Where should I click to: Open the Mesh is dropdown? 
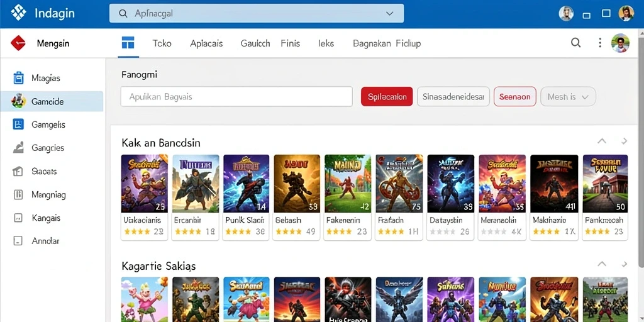point(568,97)
